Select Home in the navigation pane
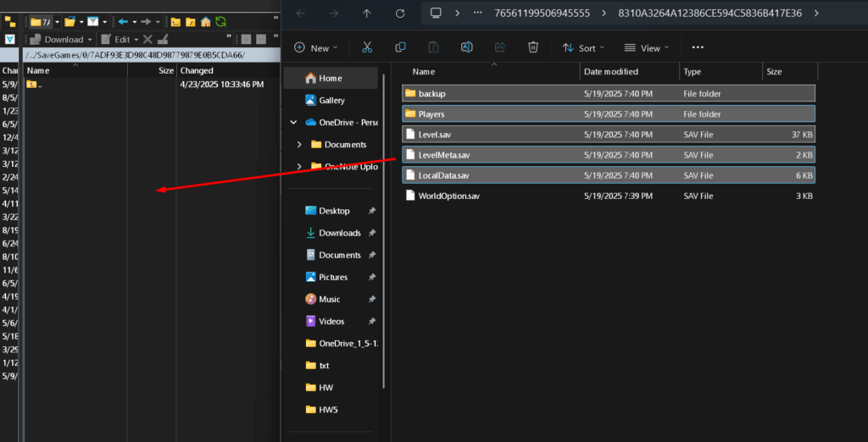Screen dimensions: 868x442 click(x=330, y=78)
